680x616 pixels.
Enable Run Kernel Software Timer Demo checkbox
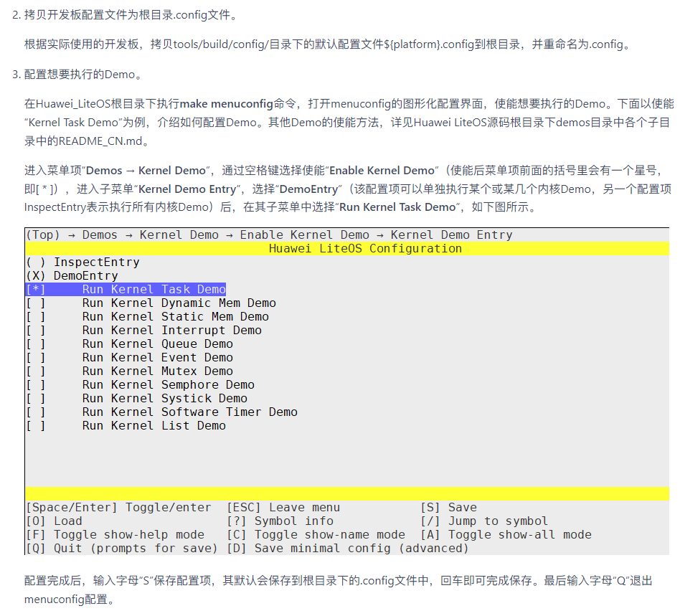pos(36,412)
